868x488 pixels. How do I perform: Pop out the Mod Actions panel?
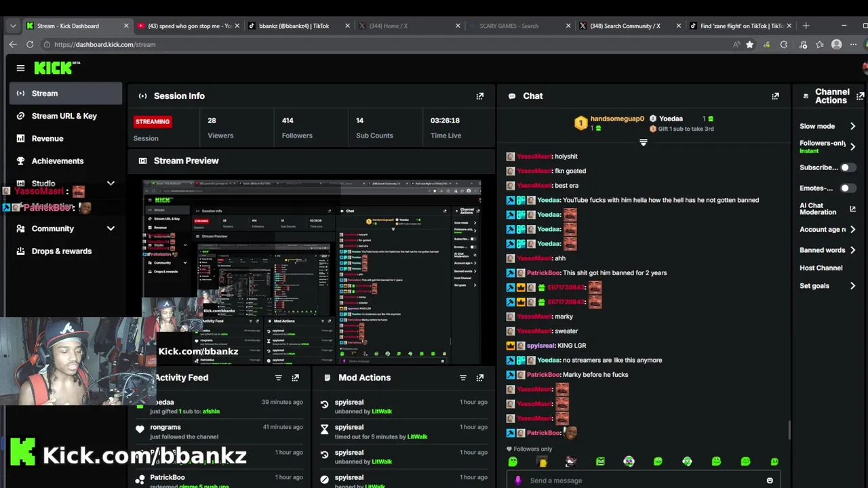480,378
